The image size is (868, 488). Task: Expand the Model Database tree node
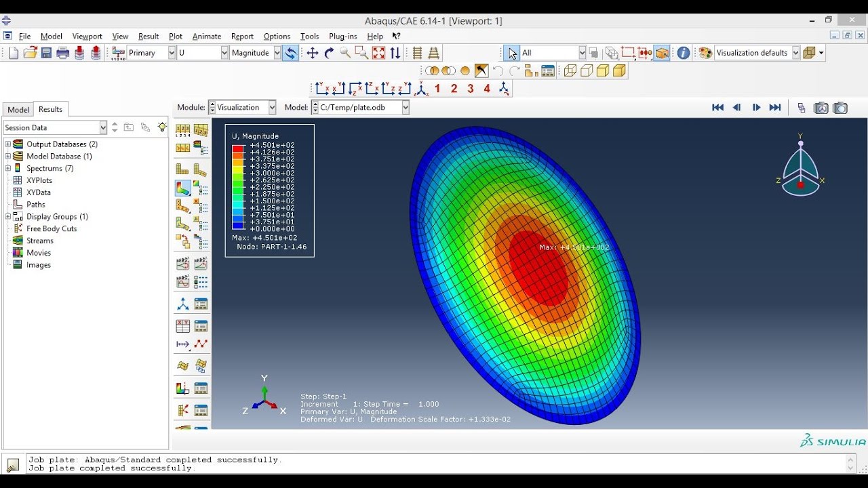tap(8, 157)
